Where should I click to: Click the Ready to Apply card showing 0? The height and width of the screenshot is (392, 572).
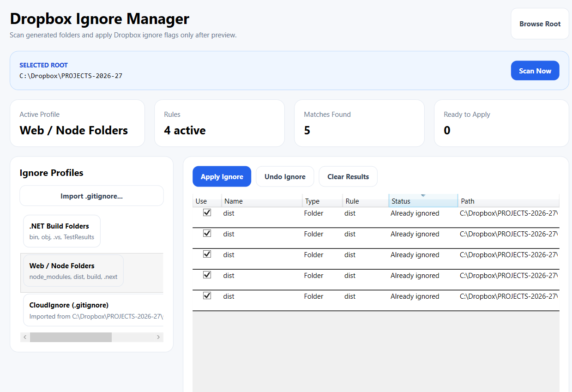coord(501,123)
